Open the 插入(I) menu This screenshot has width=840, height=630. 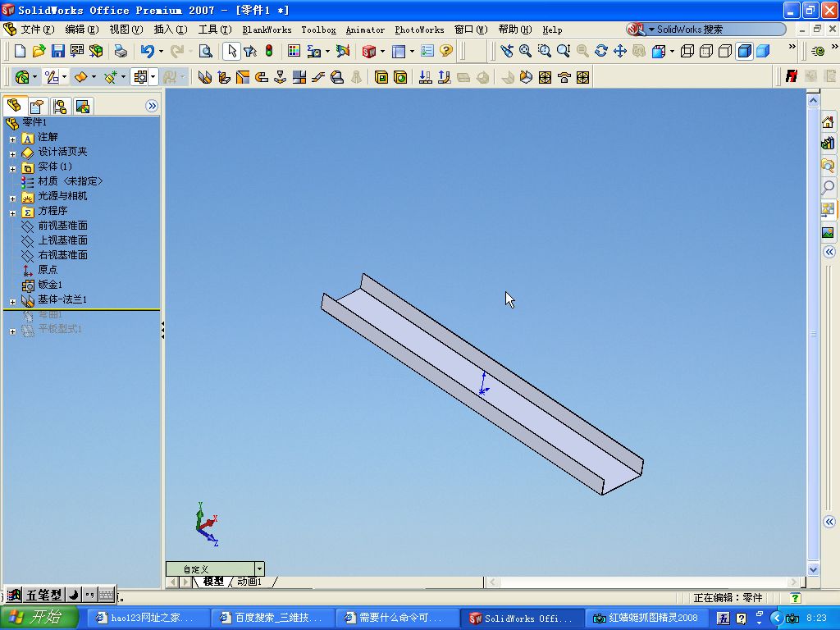171,30
